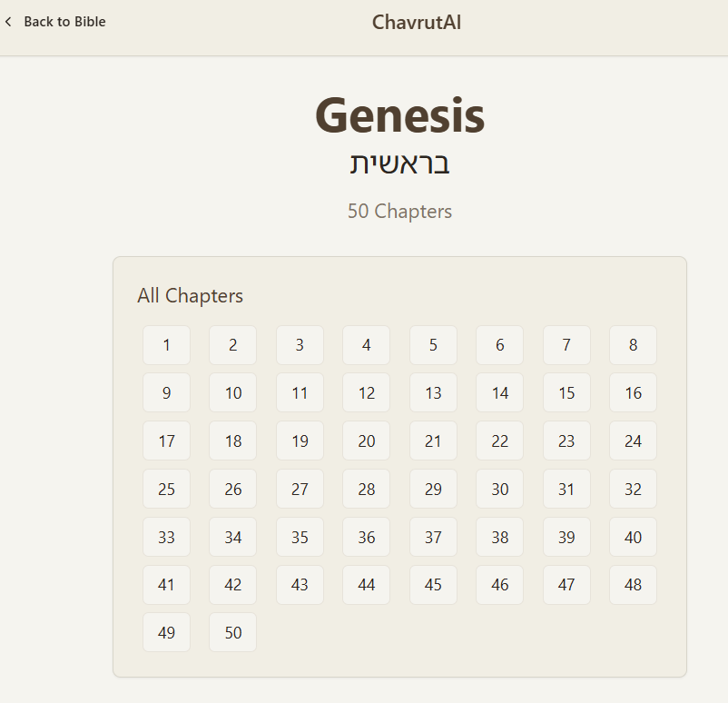Click the '50 Chapters' subtitle
This screenshot has height=703, width=728.
(x=399, y=211)
